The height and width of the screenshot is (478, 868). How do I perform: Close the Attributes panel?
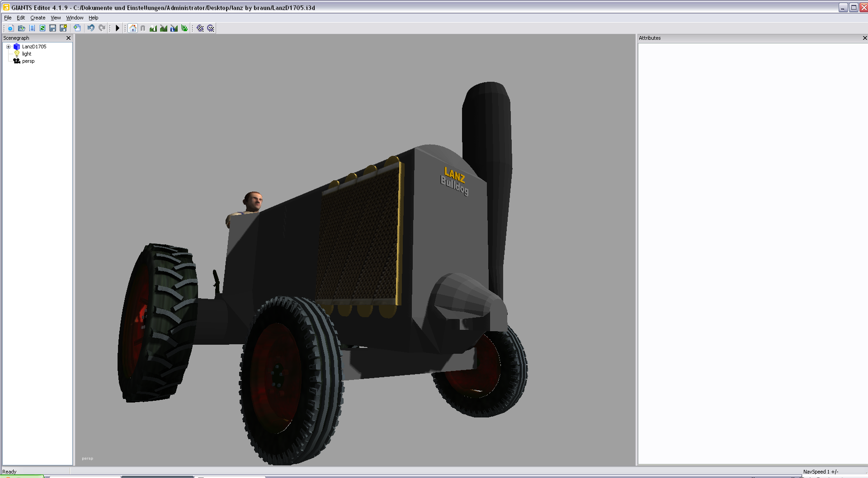coord(865,38)
